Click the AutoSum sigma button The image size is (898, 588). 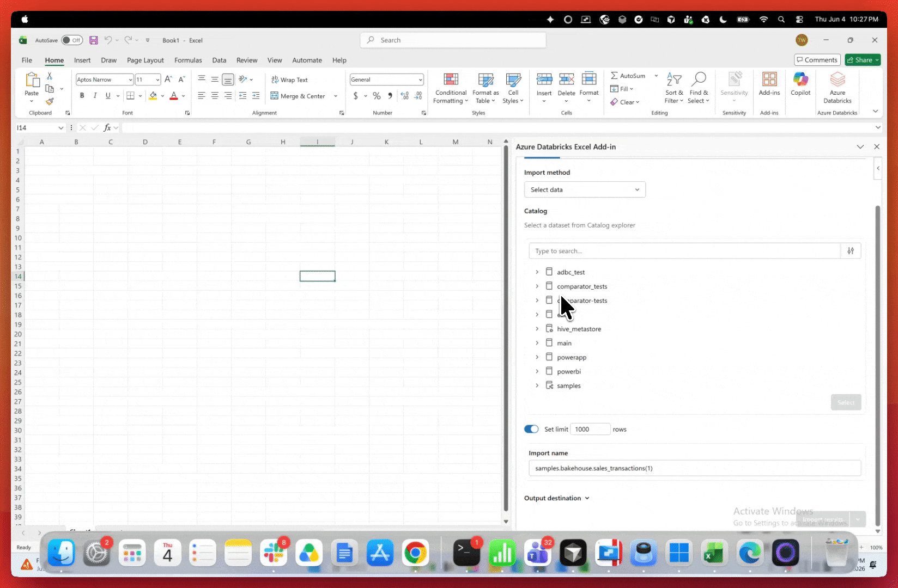point(628,76)
